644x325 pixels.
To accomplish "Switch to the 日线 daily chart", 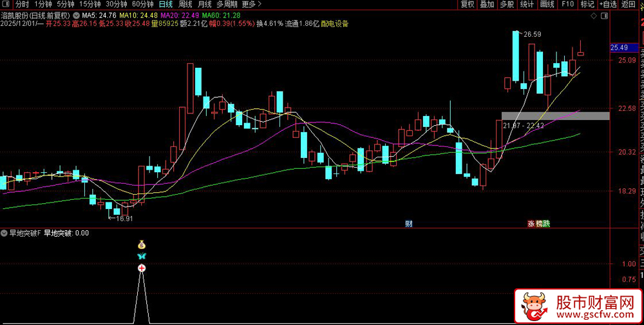I will coord(166,5).
